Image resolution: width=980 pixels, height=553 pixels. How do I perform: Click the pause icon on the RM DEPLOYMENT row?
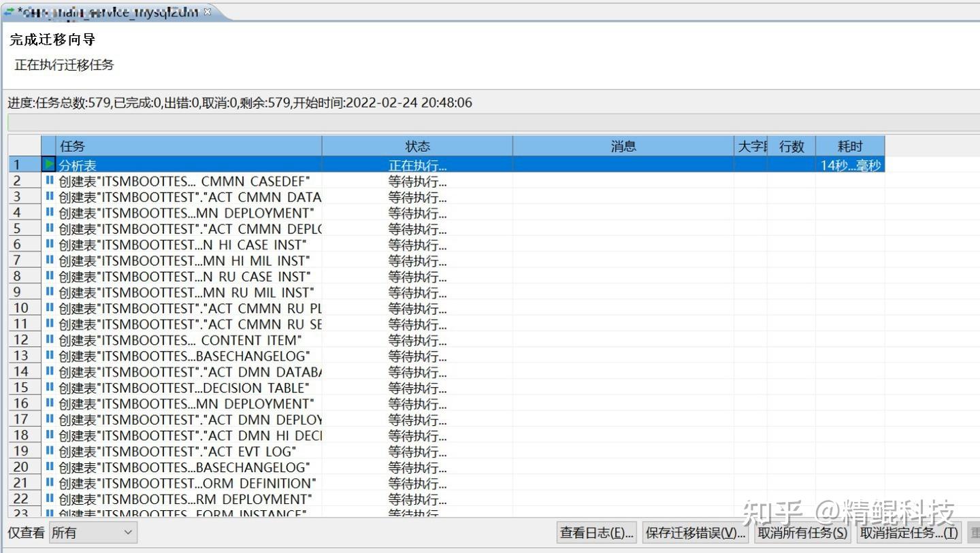click(x=50, y=499)
